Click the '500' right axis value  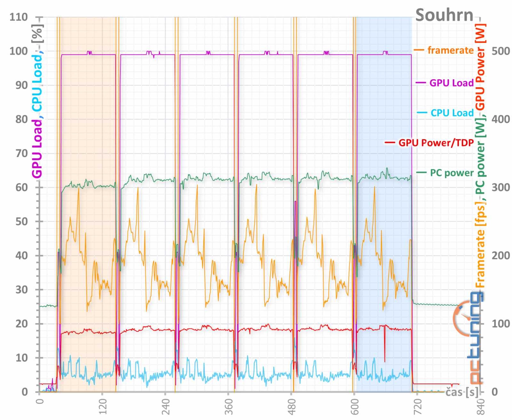click(x=500, y=51)
